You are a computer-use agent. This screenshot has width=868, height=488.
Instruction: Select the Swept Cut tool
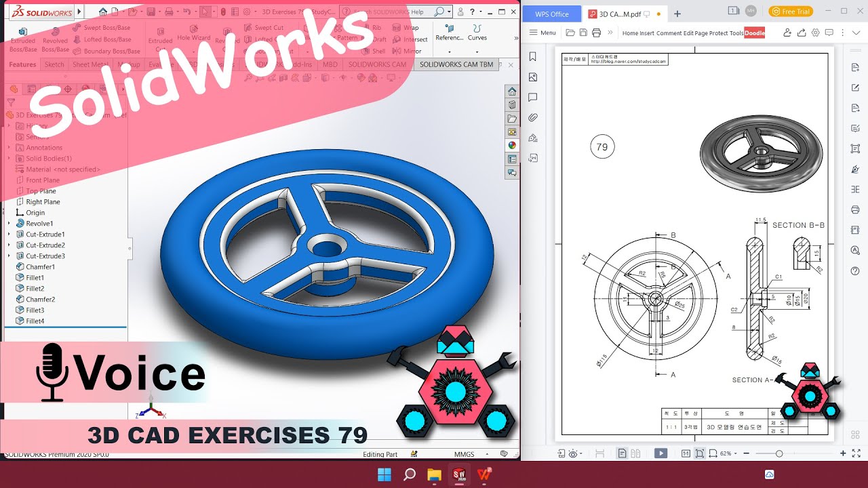tap(263, 28)
